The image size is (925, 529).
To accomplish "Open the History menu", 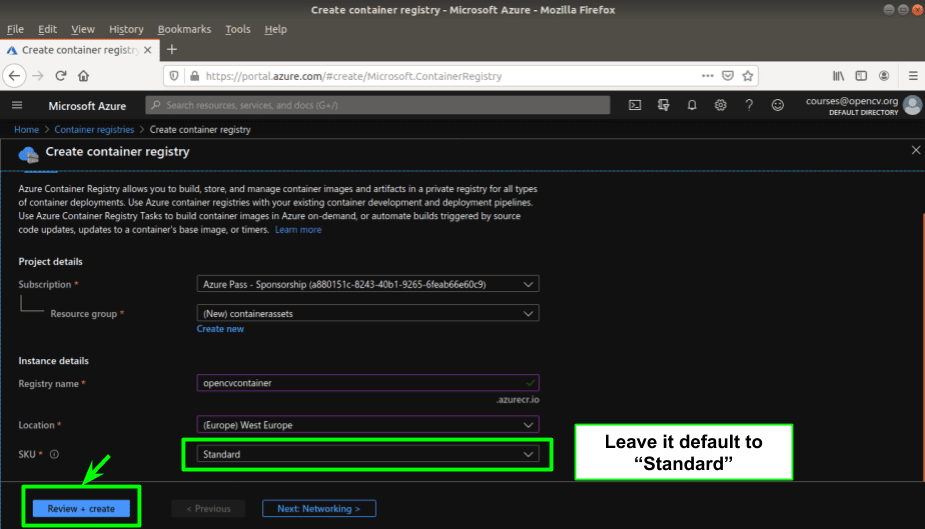I will (x=126, y=29).
